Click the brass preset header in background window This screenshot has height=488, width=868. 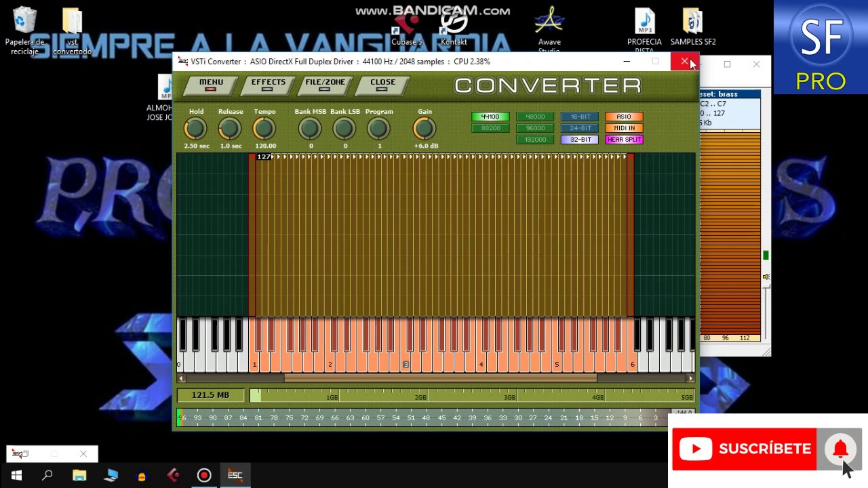[x=730, y=94]
